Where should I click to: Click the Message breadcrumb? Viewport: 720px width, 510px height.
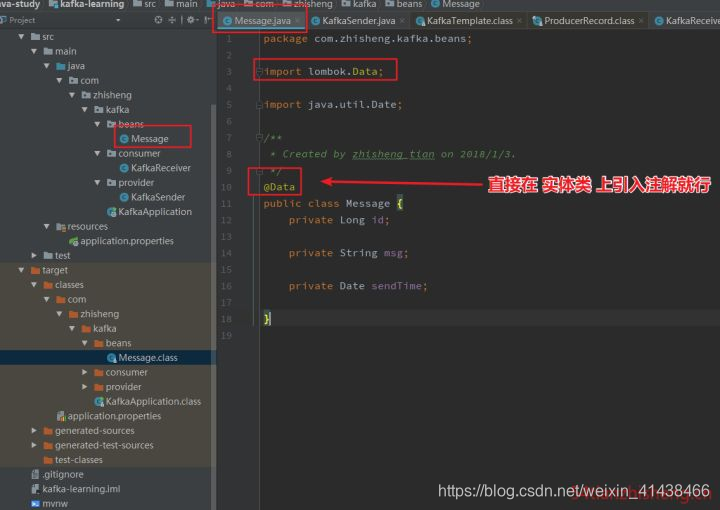455,4
